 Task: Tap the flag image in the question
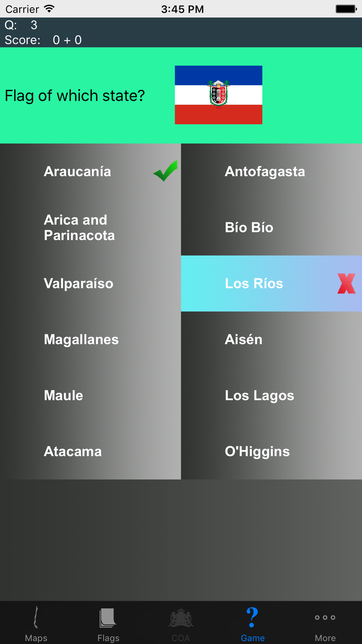tap(218, 95)
